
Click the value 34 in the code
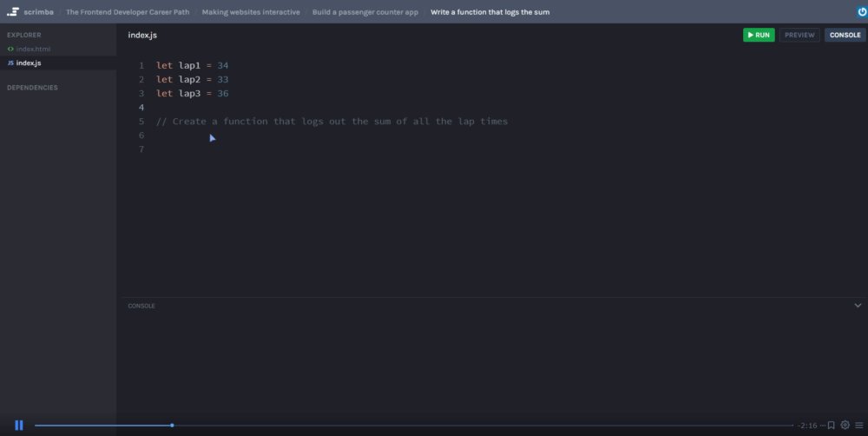pyautogui.click(x=222, y=65)
